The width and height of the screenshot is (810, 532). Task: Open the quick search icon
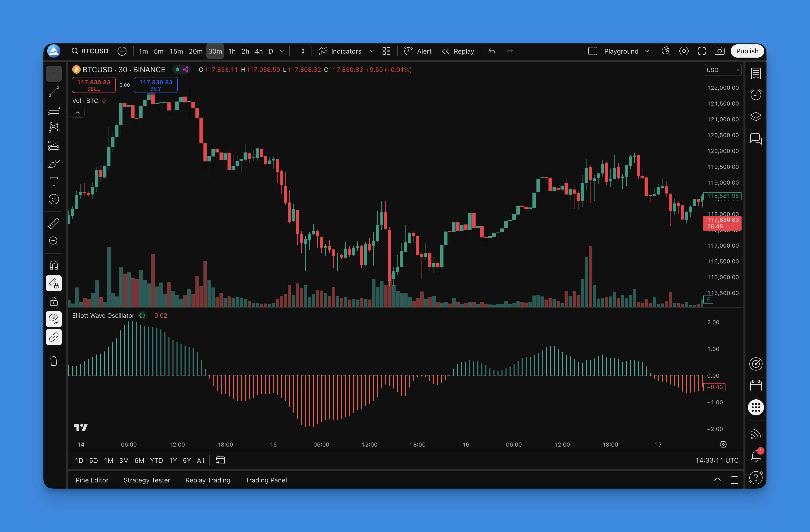pyautogui.click(x=666, y=51)
